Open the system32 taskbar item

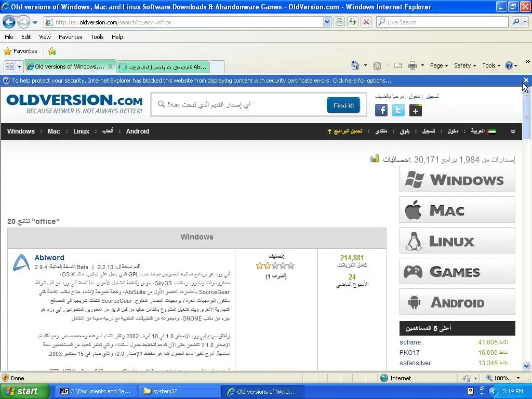tap(179, 391)
